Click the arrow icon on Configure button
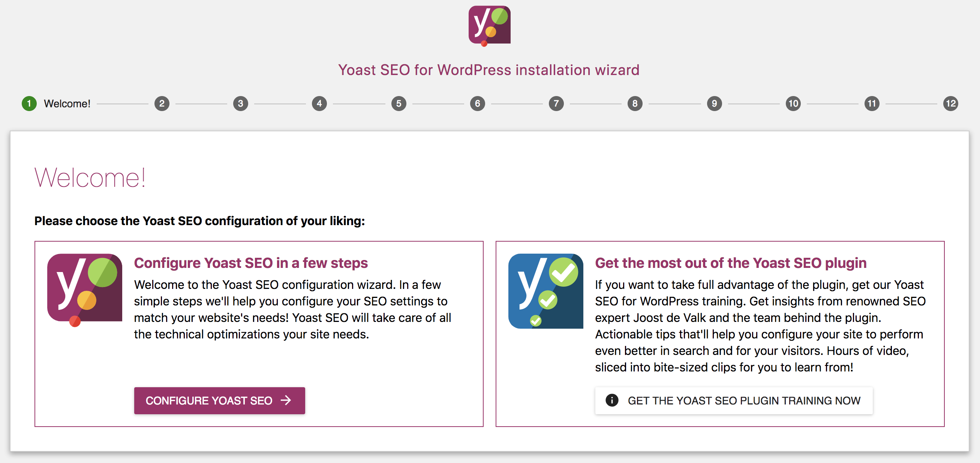The image size is (980, 463). [286, 400]
